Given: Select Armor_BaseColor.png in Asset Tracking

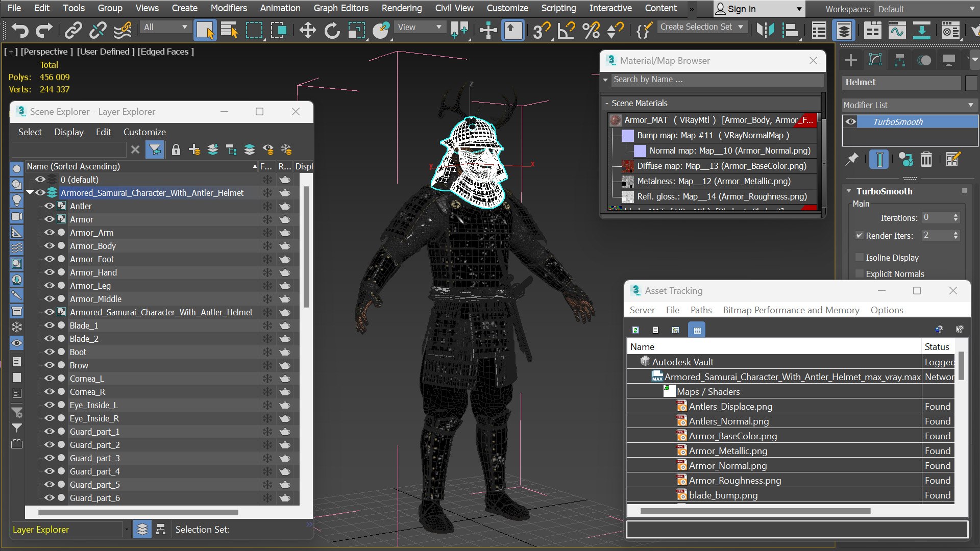Looking at the screenshot, I should pos(732,436).
